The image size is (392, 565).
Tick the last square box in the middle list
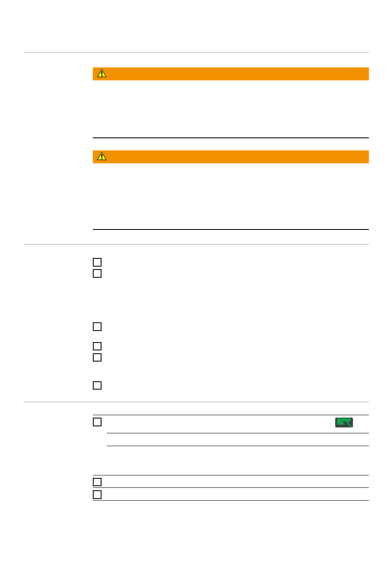click(97, 385)
